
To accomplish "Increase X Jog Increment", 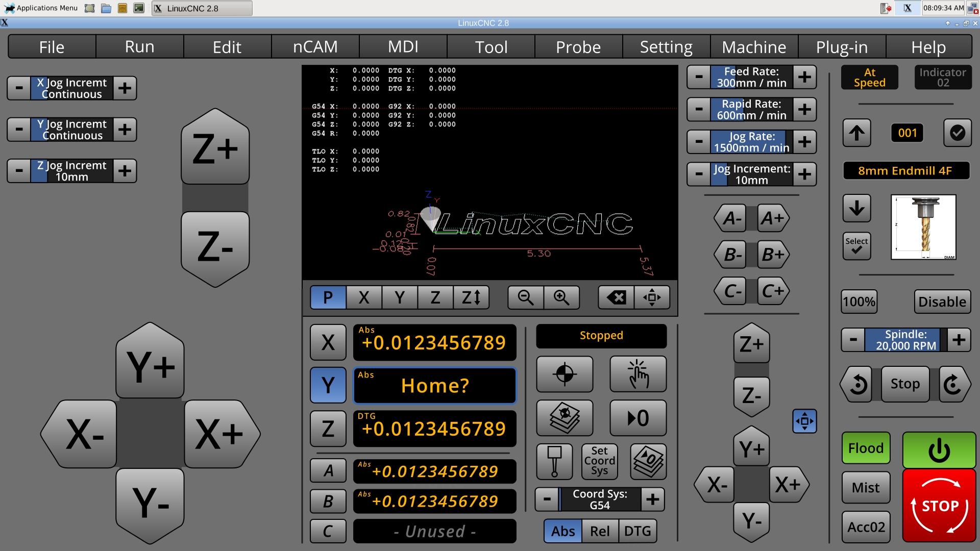I will (125, 88).
